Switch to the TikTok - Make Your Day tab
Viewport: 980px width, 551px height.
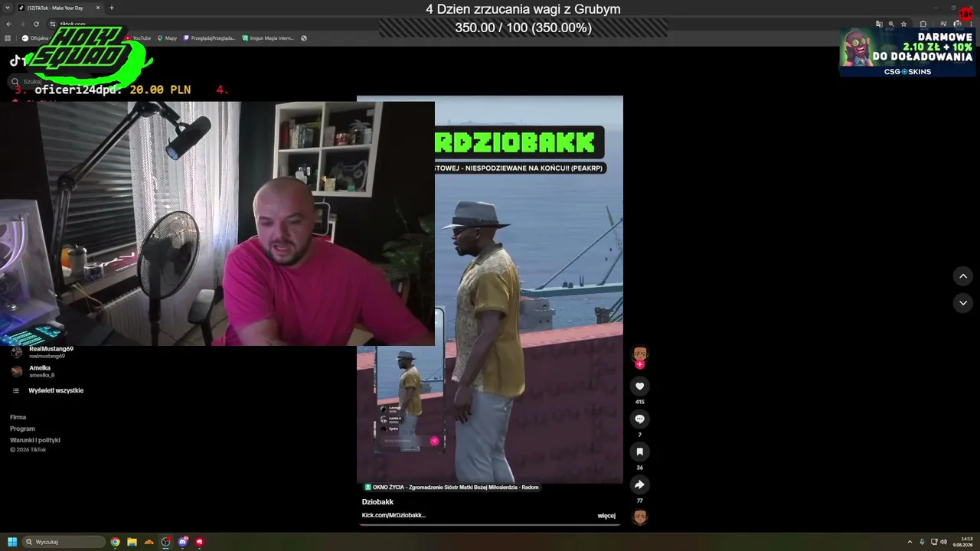[60, 8]
